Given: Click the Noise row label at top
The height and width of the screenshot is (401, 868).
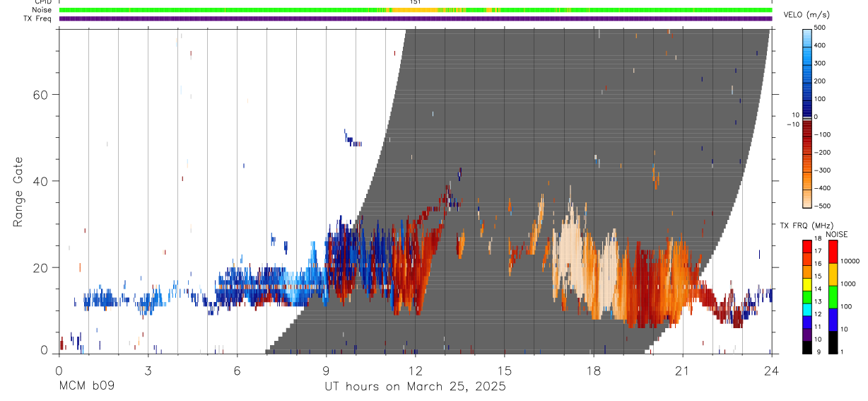Looking at the screenshot, I should tap(42, 10).
